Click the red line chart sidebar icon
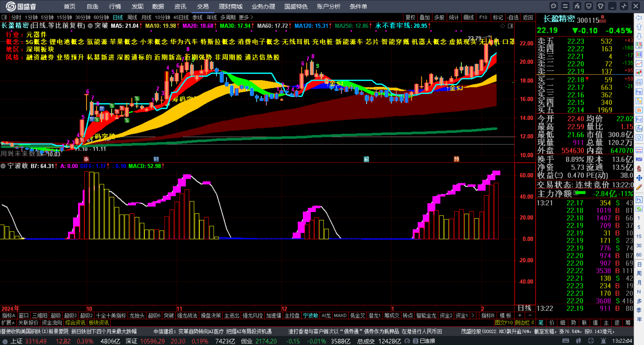The width and height of the screenshot is (644, 345). (x=639, y=64)
